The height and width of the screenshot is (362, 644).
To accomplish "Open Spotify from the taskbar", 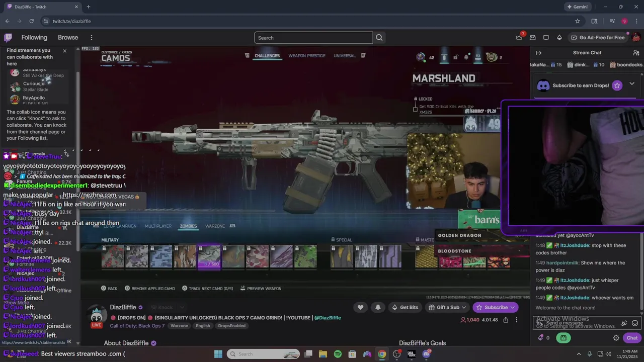I will point(338,354).
